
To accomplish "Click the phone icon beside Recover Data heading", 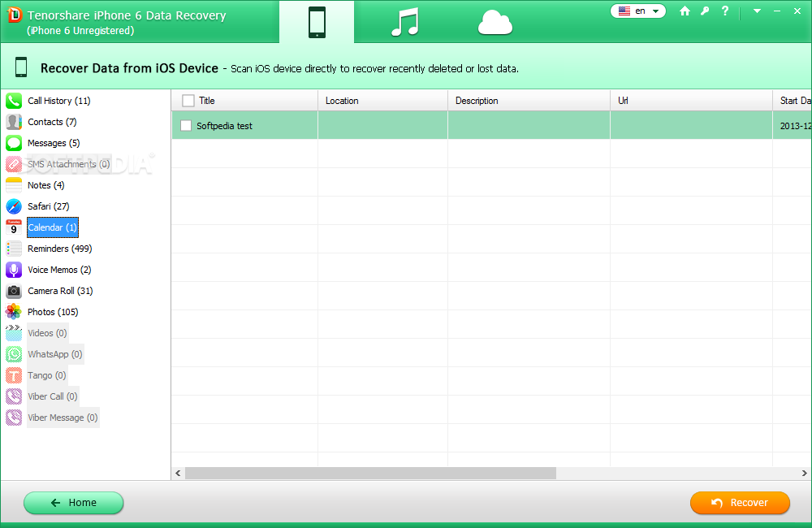I will click(21, 67).
